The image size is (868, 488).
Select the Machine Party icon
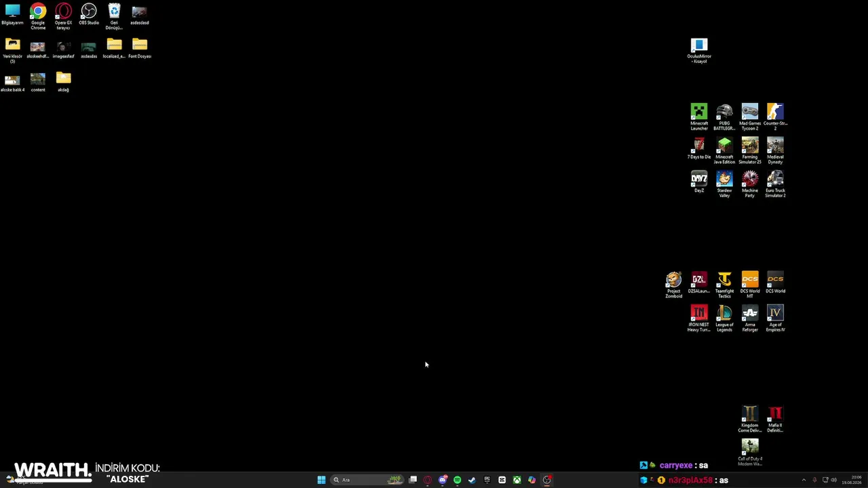(750, 184)
